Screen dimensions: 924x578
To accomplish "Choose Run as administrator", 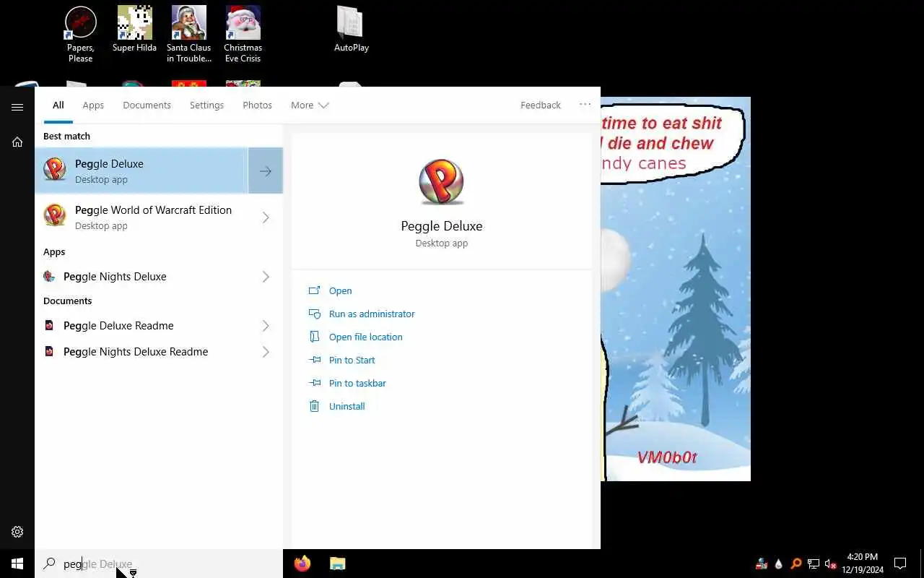I will [x=362, y=314].
